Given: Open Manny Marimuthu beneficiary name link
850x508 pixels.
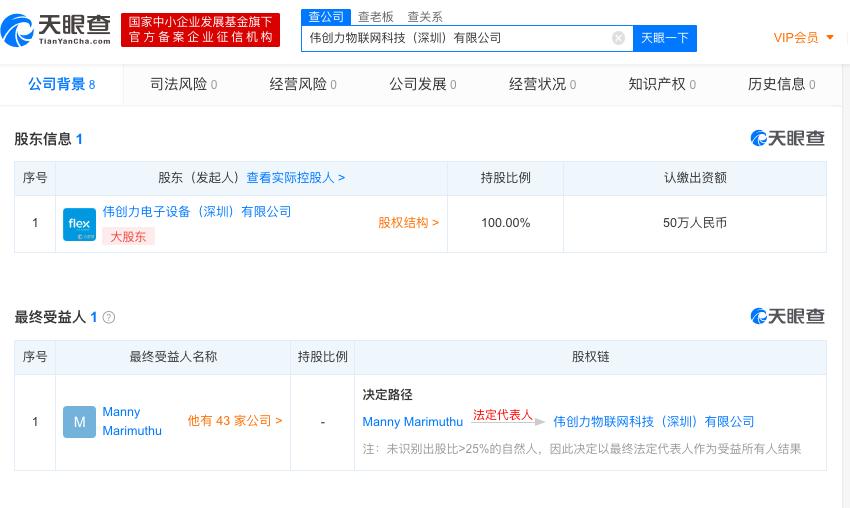Looking at the screenshot, I should (x=132, y=421).
